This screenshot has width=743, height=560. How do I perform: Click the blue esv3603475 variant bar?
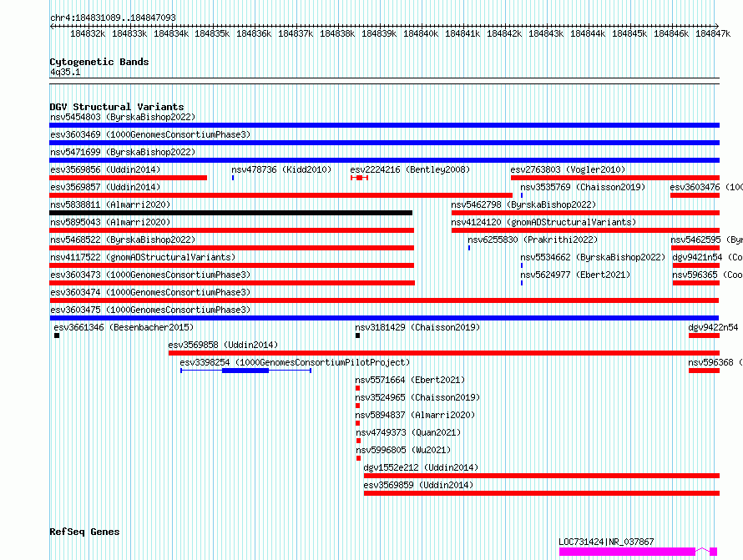(384, 318)
